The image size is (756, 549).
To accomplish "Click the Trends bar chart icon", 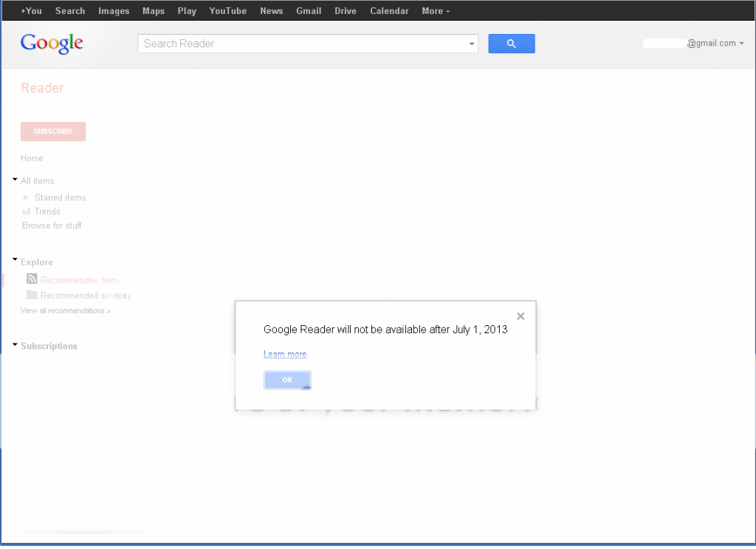I will 26,212.
